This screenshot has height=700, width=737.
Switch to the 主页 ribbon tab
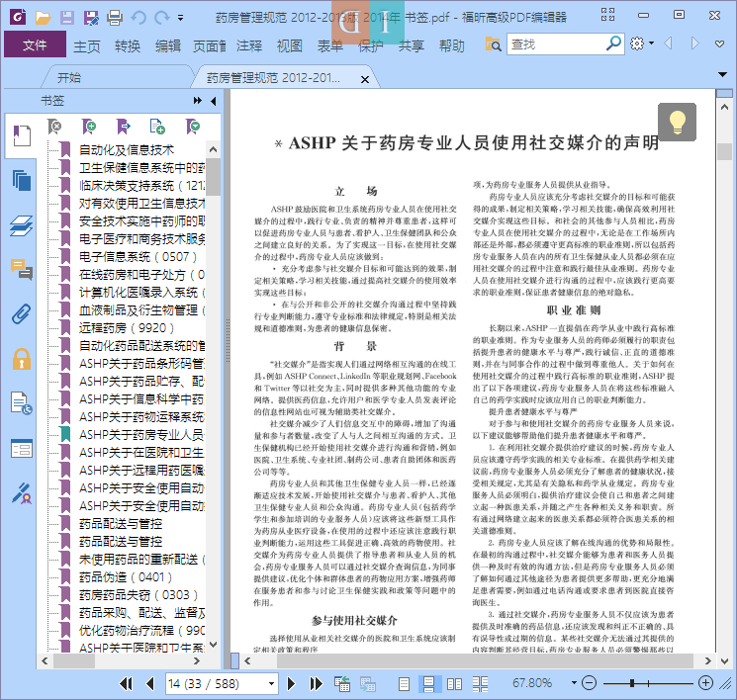[x=87, y=46]
